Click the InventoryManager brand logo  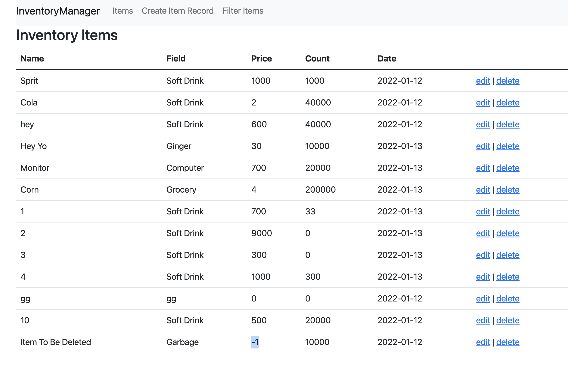[58, 11]
